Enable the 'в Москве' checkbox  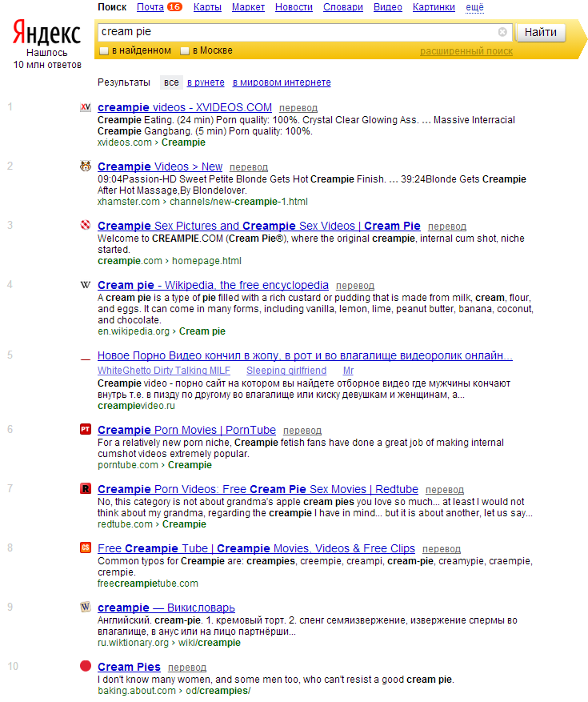184,50
